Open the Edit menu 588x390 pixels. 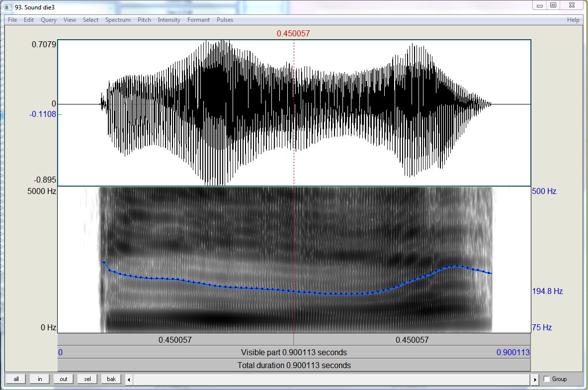(28, 20)
